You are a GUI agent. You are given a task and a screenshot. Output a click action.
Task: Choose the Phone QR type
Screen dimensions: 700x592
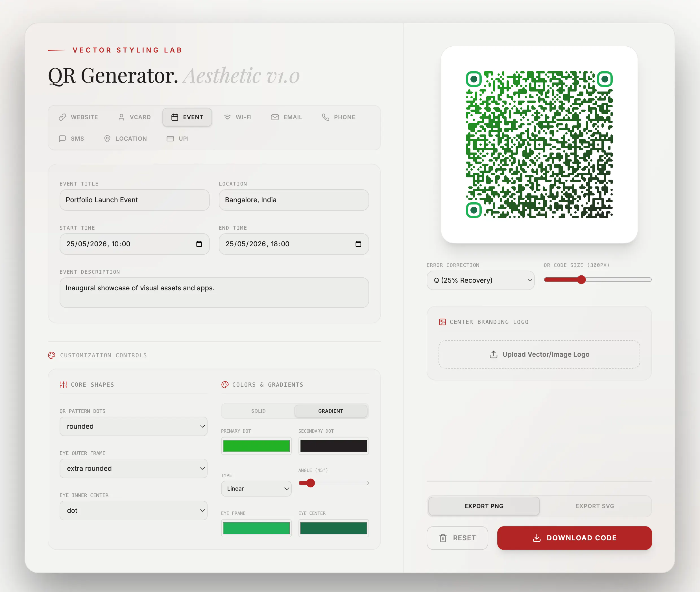[x=339, y=117]
